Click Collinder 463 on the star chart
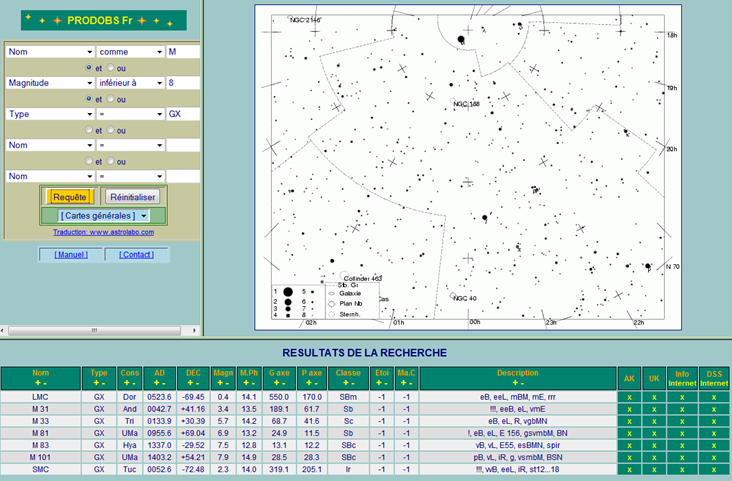Screen dimensions: 732x481 [x=362, y=278]
